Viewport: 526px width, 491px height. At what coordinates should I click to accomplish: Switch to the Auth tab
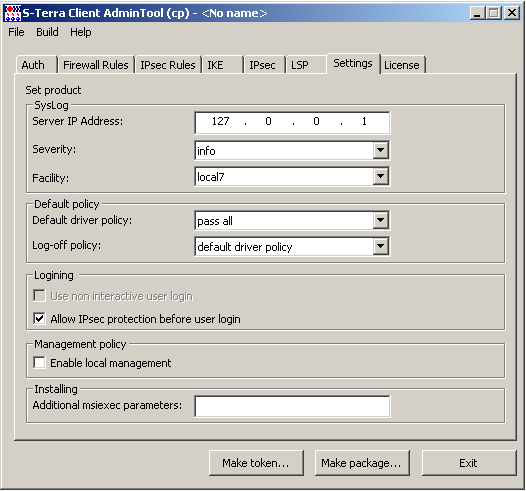(36, 65)
